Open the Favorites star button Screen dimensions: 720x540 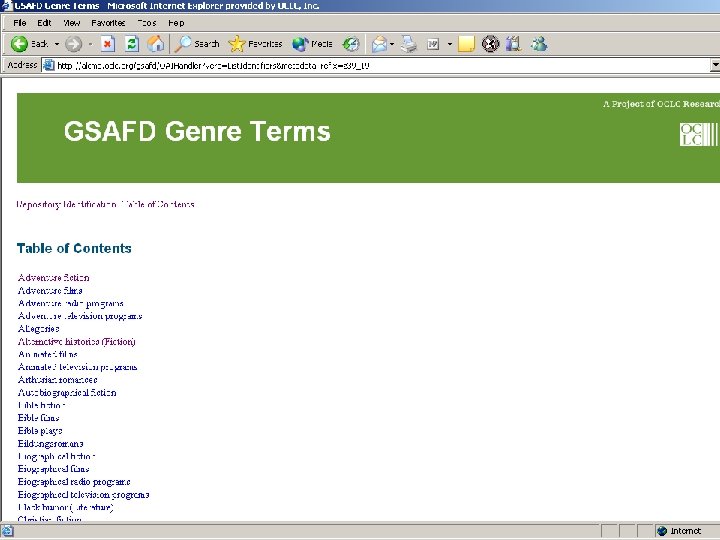coord(255,44)
